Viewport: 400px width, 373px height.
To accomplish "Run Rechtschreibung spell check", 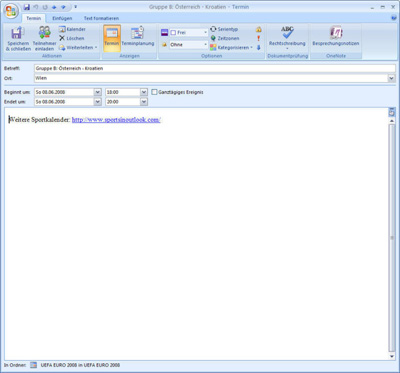I will pyautogui.click(x=287, y=36).
